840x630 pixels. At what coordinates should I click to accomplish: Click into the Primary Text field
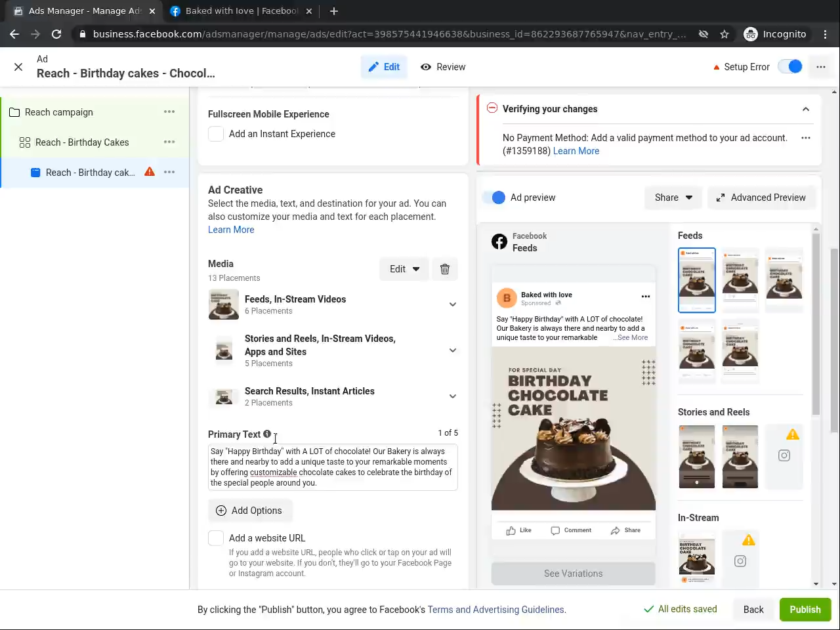click(x=333, y=467)
